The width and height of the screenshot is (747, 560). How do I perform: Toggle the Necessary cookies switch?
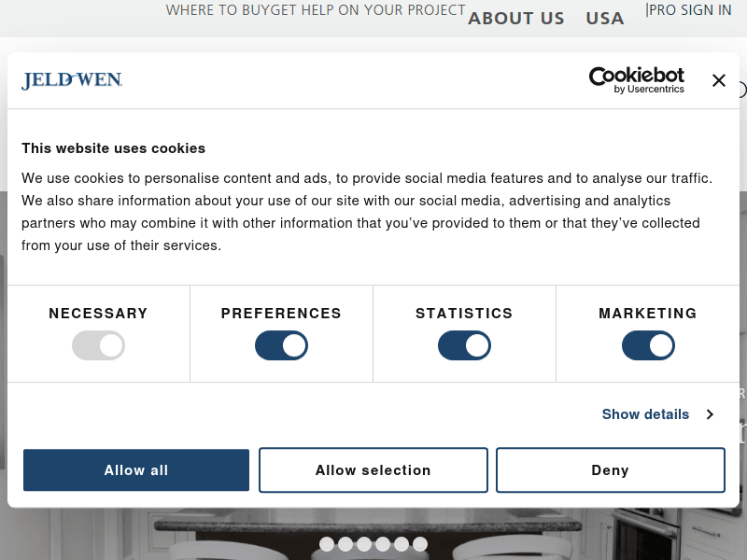pyautogui.click(x=98, y=345)
